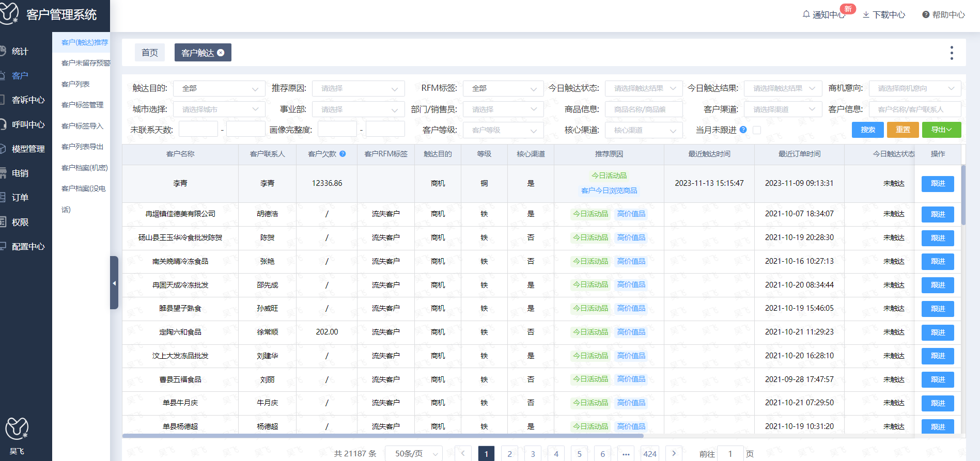The width and height of the screenshot is (980, 461).
Task: Open the 客户等级 dropdown
Action: [x=503, y=130]
